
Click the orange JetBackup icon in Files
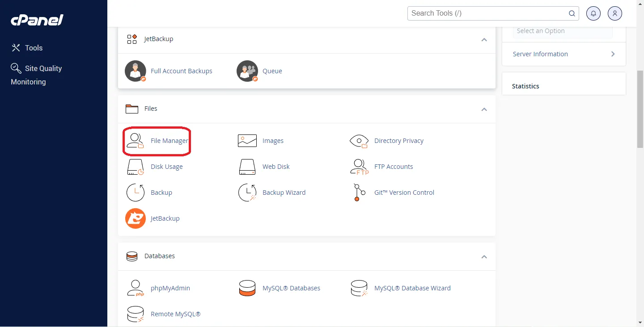pos(136,218)
